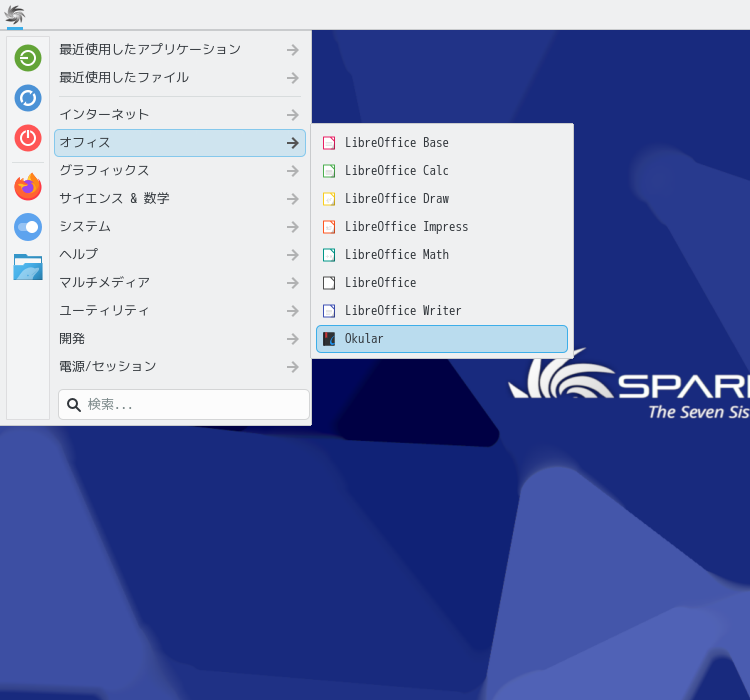Click the plain LibreOffice start center icon
This screenshot has height=700, width=750.
[329, 283]
